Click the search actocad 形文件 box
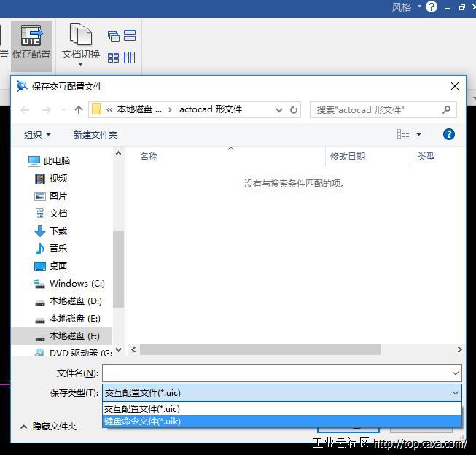The width and height of the screenshot is (476, 455). [375, 110]
